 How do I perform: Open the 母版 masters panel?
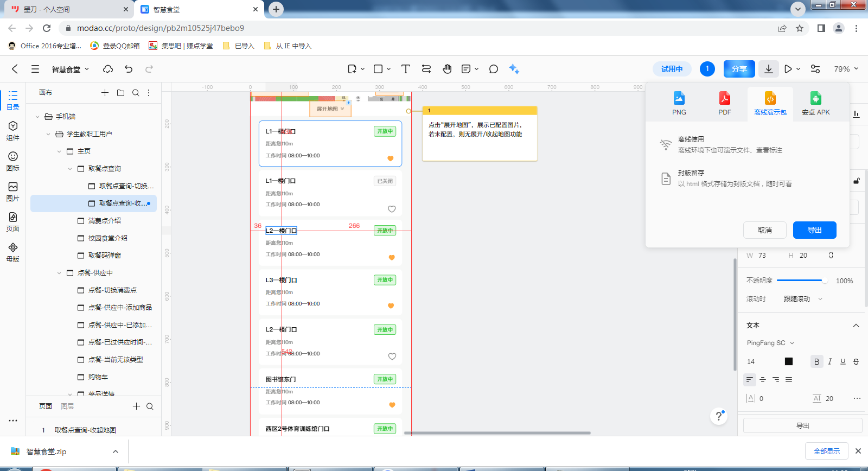pyautogui.click(x=13, y=252)
